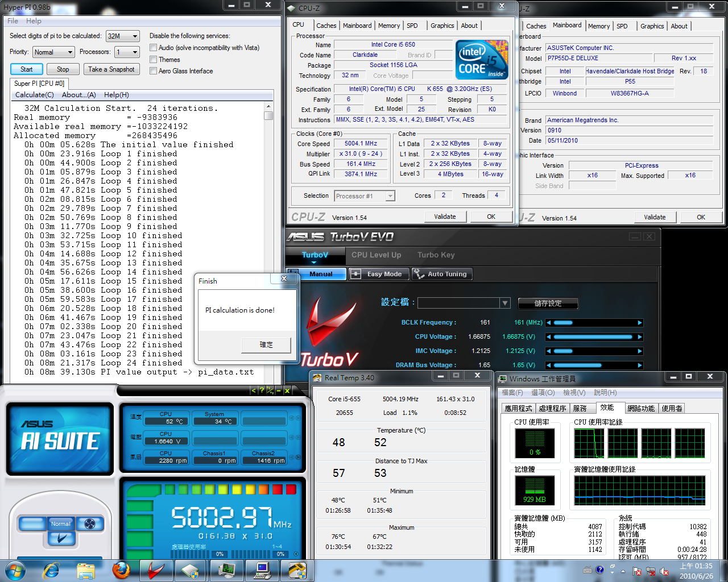The image size is (728, 582).
Task: Increase BCLK Frequency with right arrow
Action: click(640, 322)
